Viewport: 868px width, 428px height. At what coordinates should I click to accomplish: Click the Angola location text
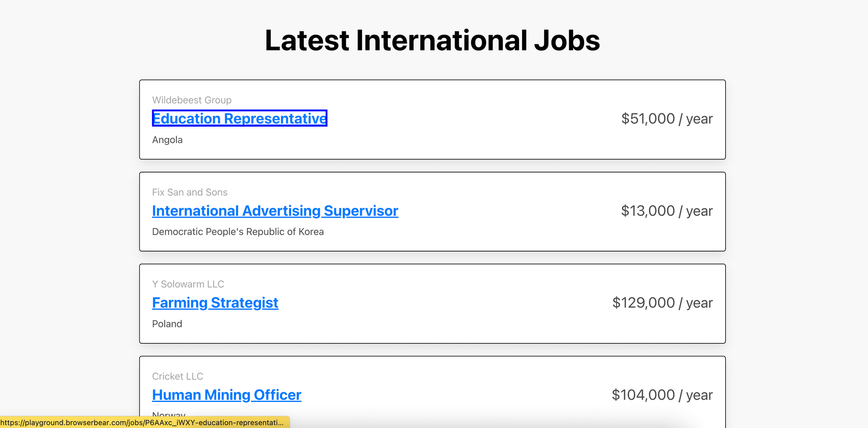[167, 140]
